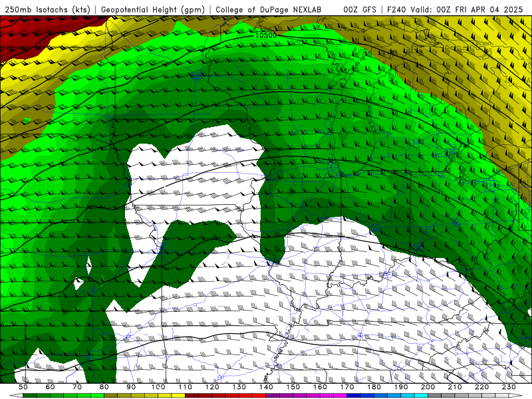Click the '200' value on color scale

point(428,387)
